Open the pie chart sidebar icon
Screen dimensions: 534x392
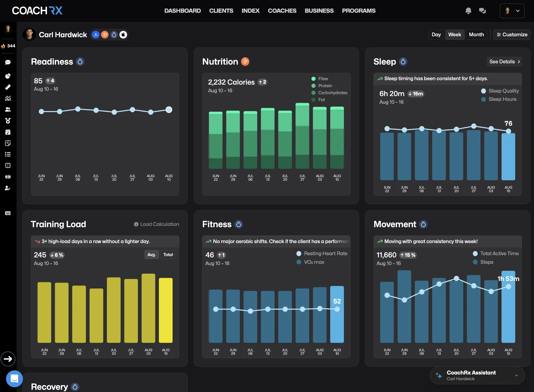coord(8,76)
